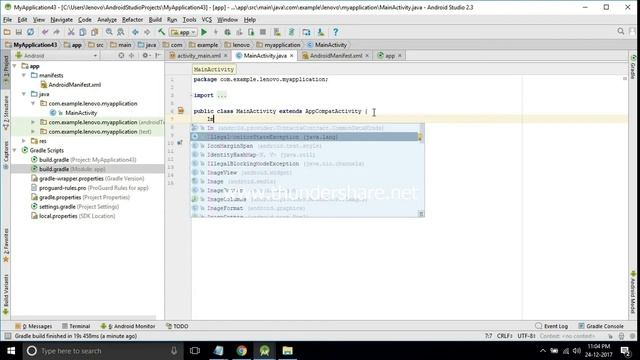
Task: Synchronize project using the refresh icon
Action: coord(30,32)
